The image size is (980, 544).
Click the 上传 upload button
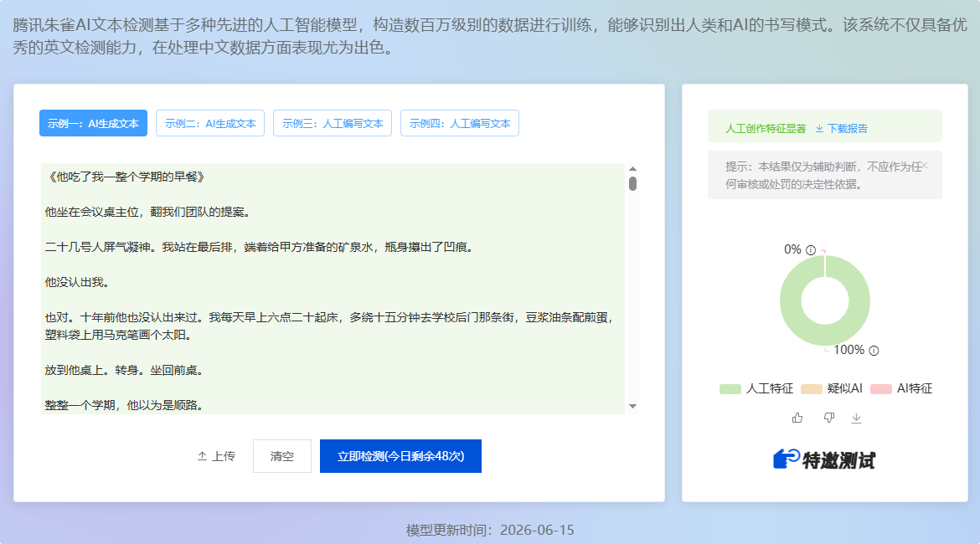(x=216, y=457)
